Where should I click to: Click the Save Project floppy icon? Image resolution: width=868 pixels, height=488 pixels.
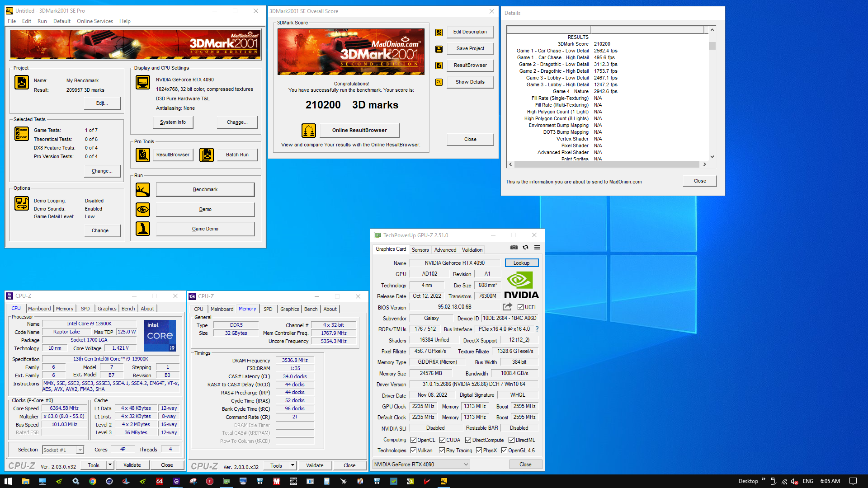click(439, 49)
